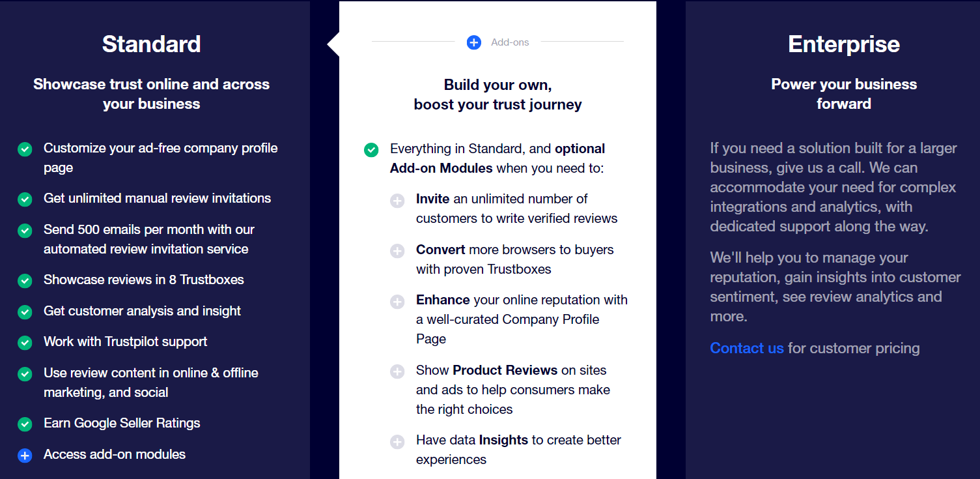
Task: Click the 'Earn Google Seller Ratings' text
Action: [x=122, y=423]
